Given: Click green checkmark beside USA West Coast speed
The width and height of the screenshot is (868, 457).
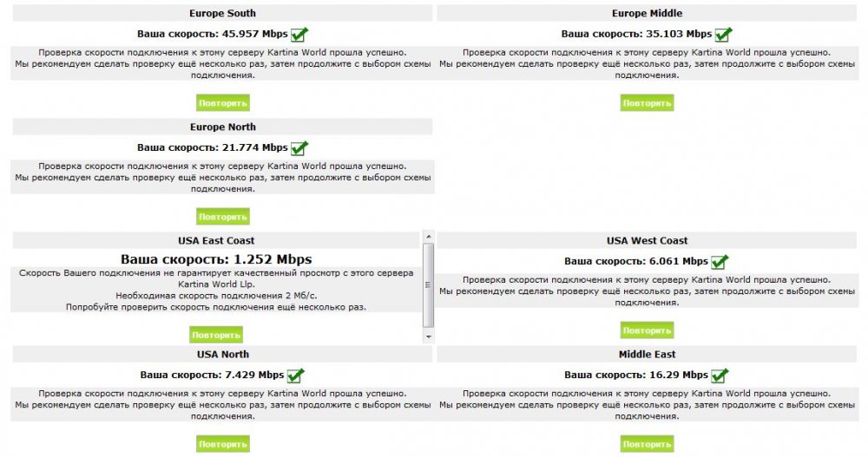Looking at the screenshot, I should point(720,261).
